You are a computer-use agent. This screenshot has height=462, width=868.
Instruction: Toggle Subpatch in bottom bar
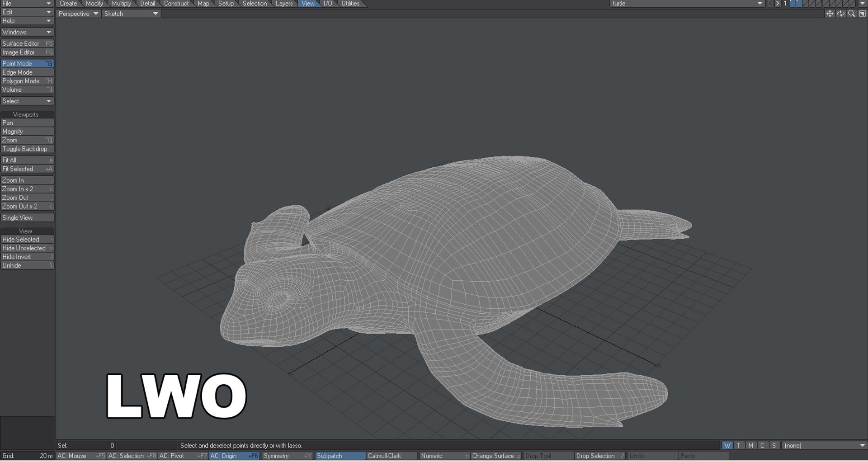click(x=340, y=456)
